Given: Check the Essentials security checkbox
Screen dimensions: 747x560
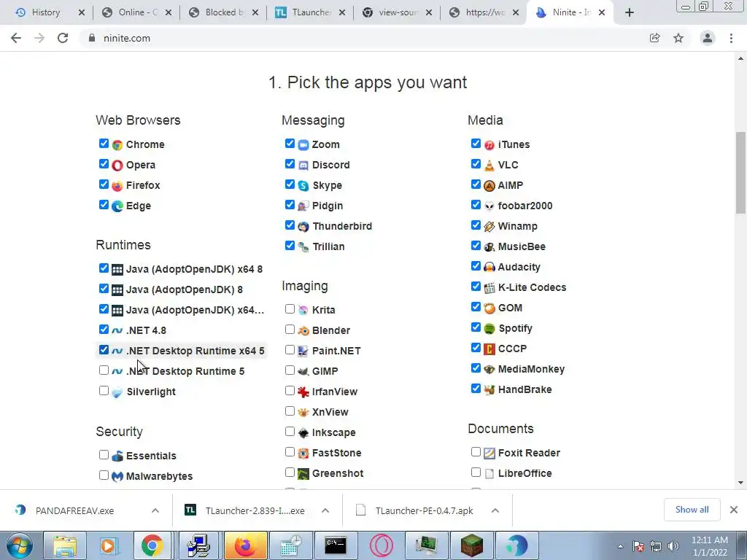Looking at the screenshot, I should (104, 455).
